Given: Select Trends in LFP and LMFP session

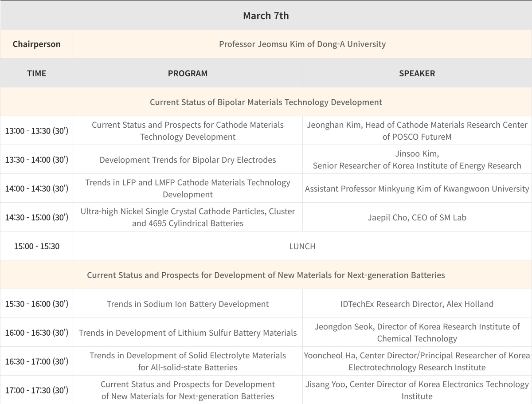Looking at the screenshot, I should coord(188,188).
